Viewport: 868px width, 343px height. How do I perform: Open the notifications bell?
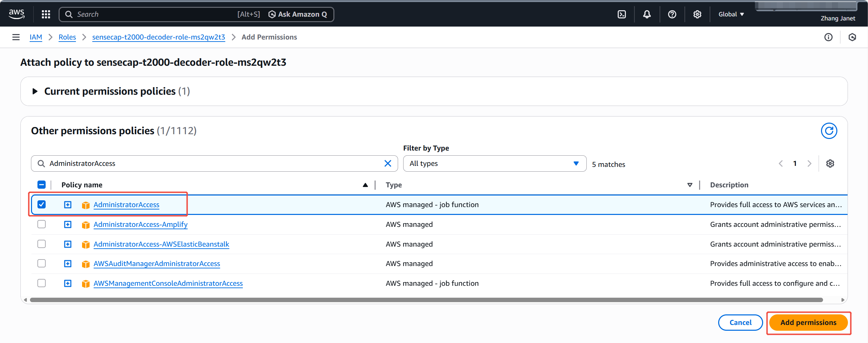647,14
